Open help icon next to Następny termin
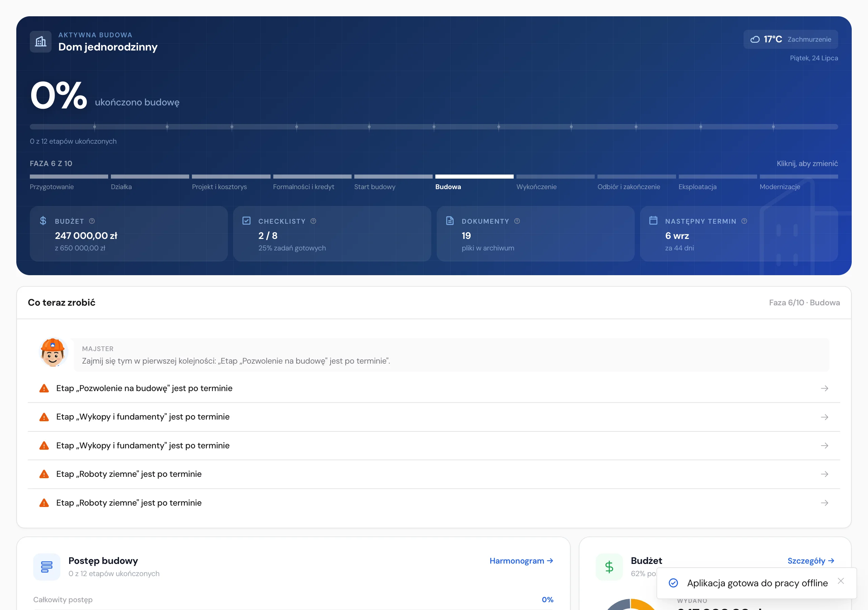Screen dimensions: 868x610 (744, 221)
